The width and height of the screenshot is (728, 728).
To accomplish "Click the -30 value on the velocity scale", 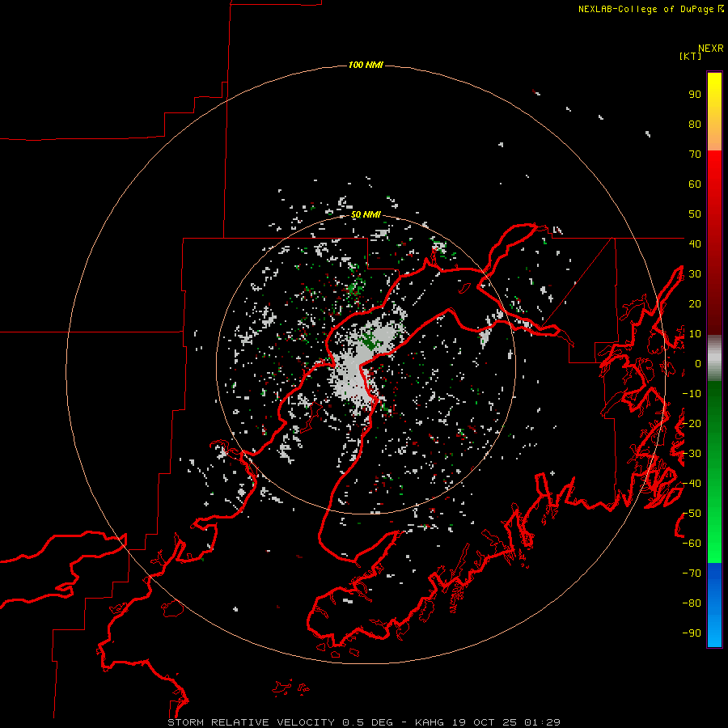I will [692, 454].
